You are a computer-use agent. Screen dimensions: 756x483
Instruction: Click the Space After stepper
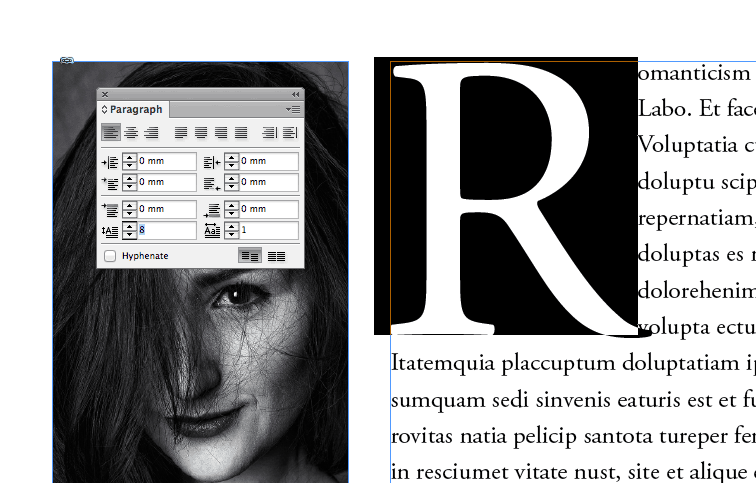click(x=231, y=210)
